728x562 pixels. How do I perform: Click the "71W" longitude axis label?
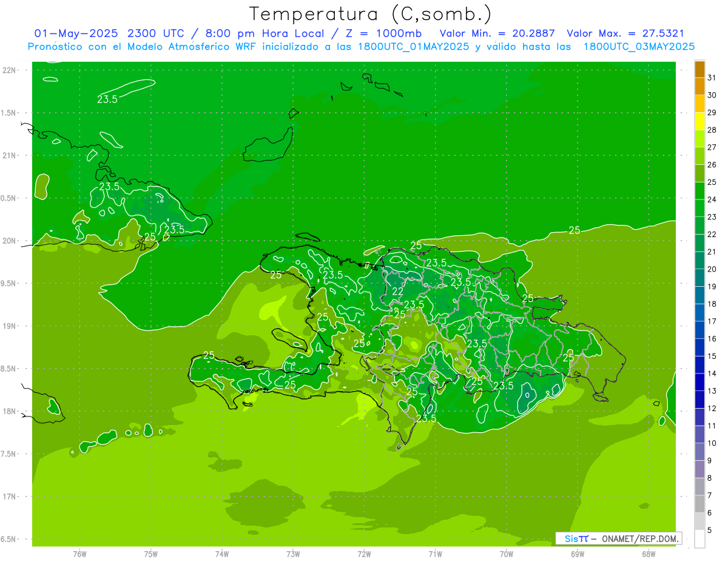[x=435, y=554]
